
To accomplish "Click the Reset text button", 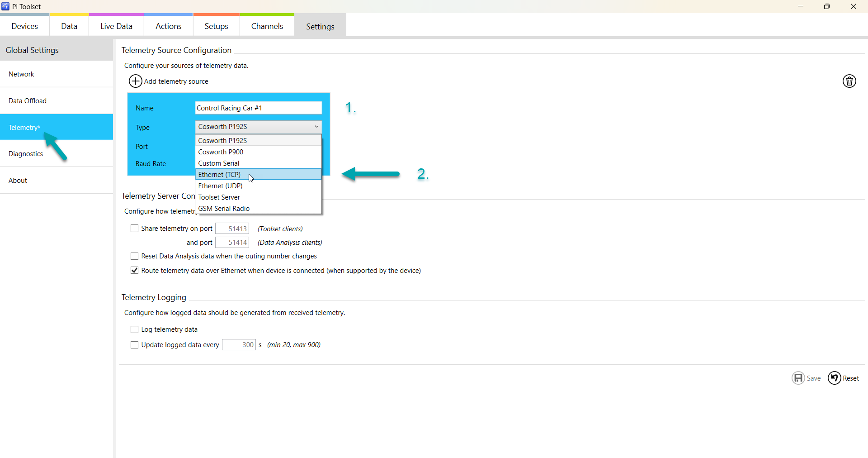I will pos(851,378).
